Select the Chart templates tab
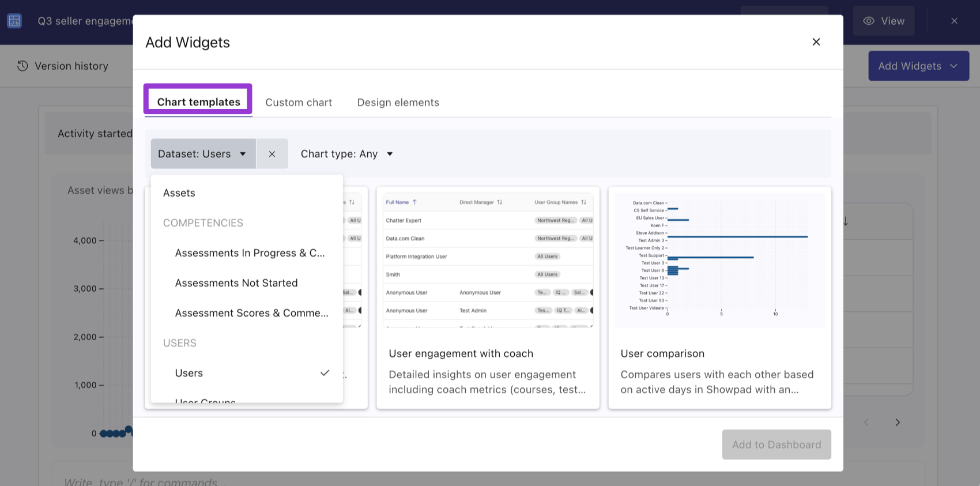Viewport: 980px width, 486px height. [198, 102]
